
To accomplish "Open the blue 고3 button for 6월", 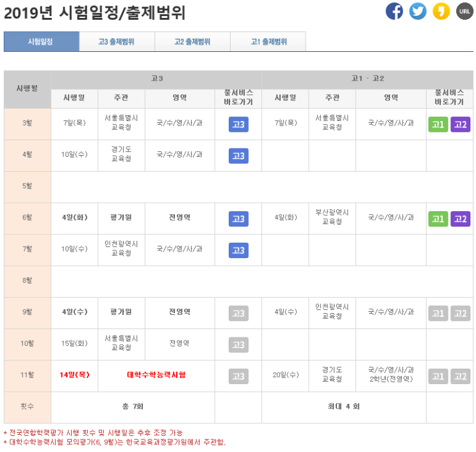I will pos(238,219).
